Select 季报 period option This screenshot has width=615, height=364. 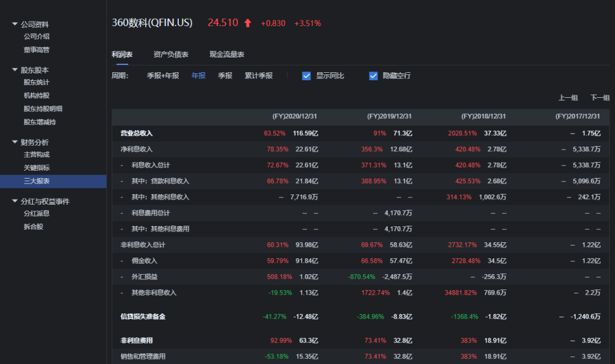pyautogui.click(x=225, y=76)
